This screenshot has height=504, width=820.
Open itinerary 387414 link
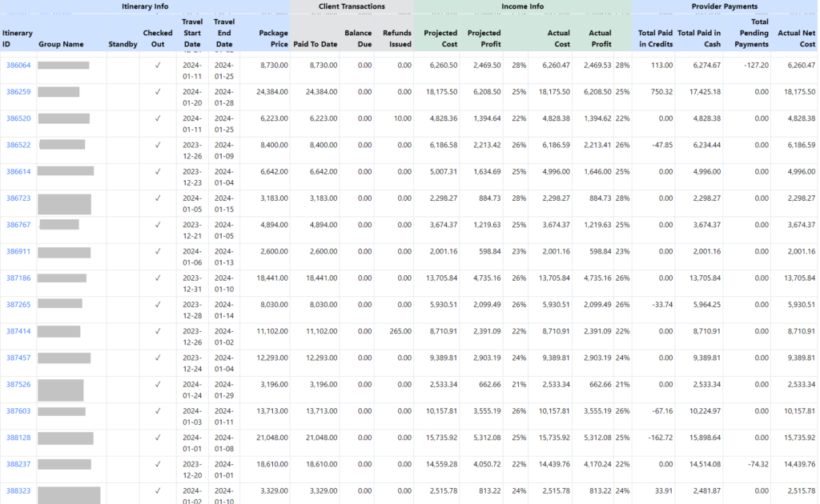click(x=18, y=332)
